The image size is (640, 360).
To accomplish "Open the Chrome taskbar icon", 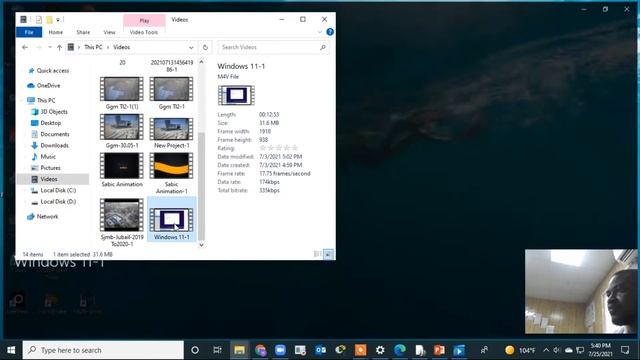I will (260, 350).
